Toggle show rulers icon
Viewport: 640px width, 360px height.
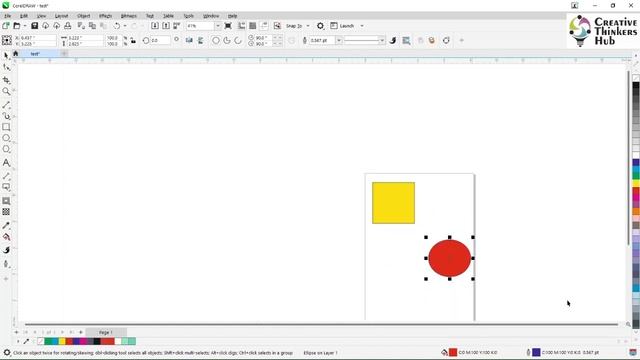[x=242, y=26]
